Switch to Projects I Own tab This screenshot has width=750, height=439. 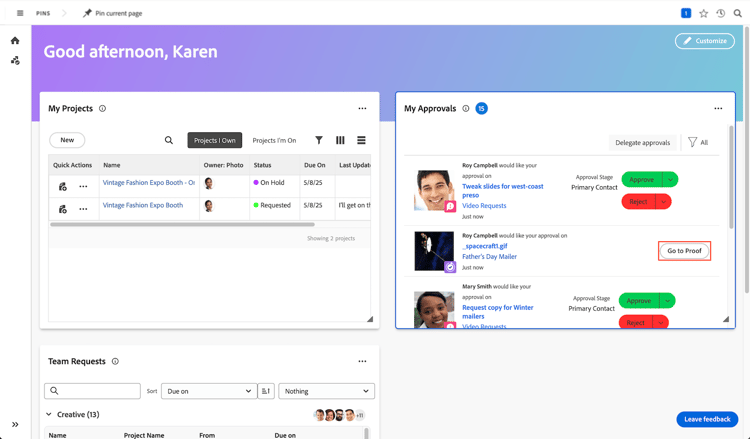click(215, 140)
